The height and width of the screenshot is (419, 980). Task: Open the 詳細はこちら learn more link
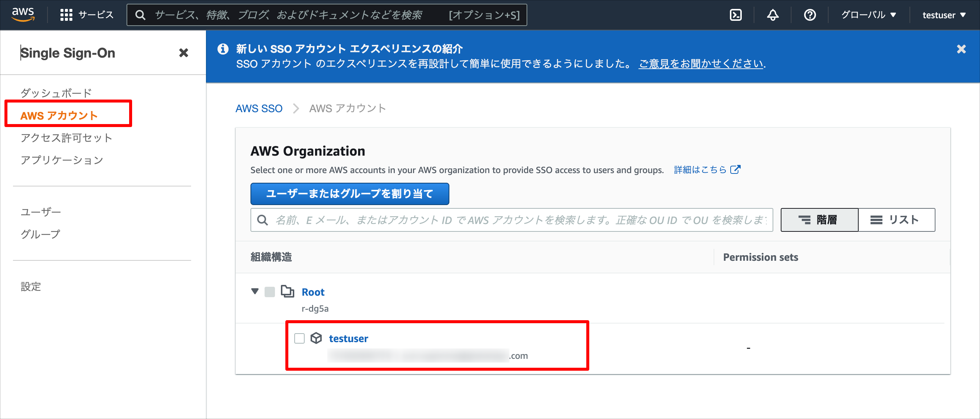[x=700, y=169]
